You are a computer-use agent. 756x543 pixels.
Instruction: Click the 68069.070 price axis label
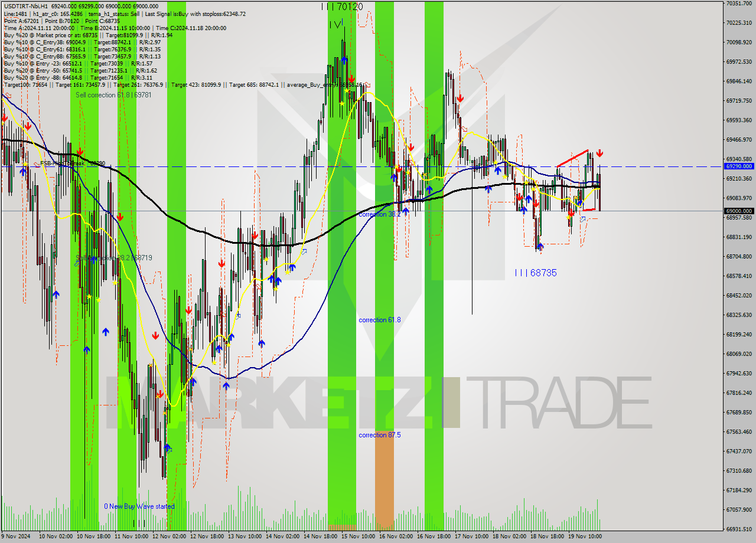739,354
